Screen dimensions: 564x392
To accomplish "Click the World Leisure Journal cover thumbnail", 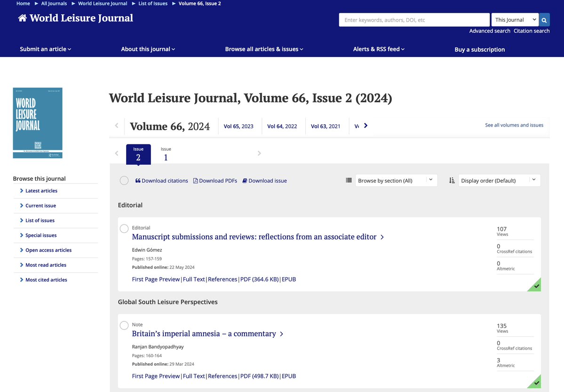I will [x=38, y=123].
